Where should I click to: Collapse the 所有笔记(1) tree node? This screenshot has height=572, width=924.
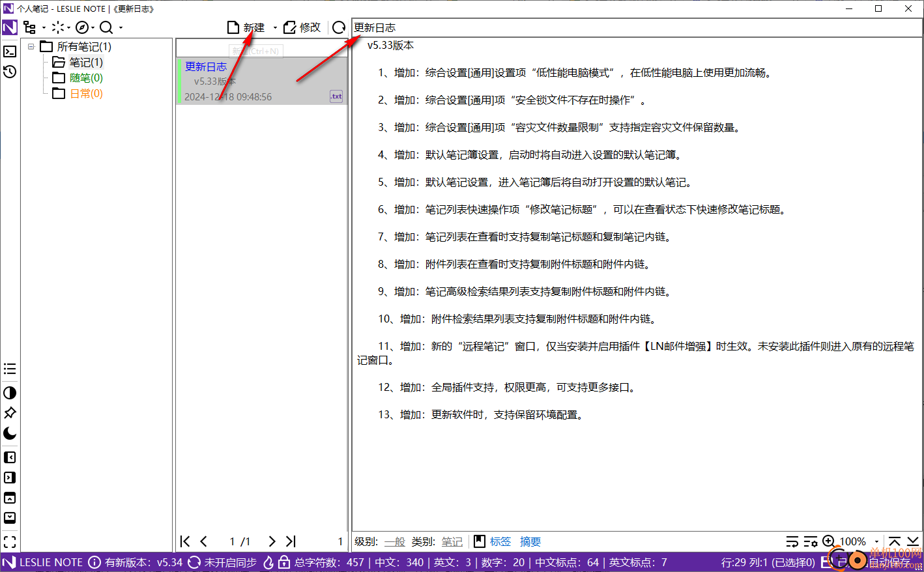pyautogui.click(x=31, y=46)
